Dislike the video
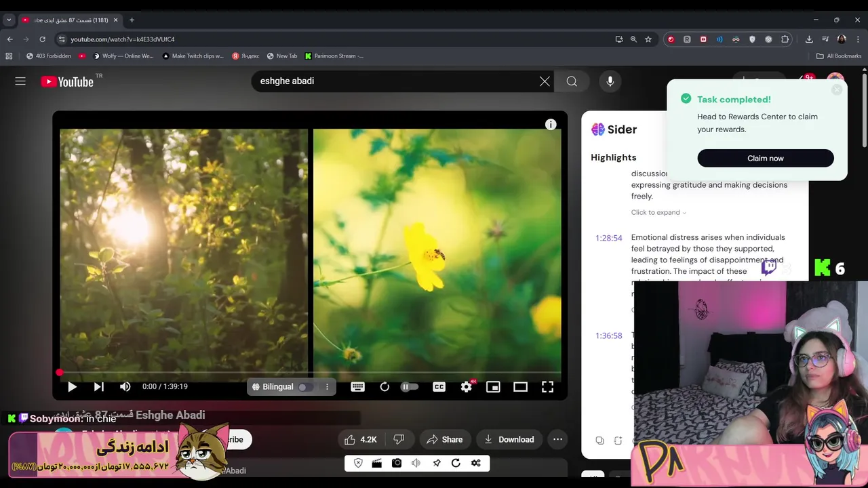The height and width of the screenshot is (488, 868). pos(399,440)
